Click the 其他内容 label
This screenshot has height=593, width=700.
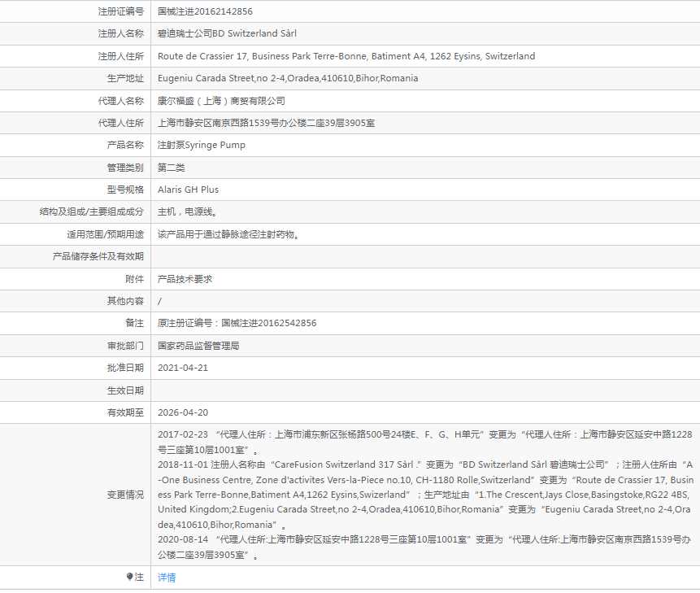pyautogui.click(x=125, y=301)
